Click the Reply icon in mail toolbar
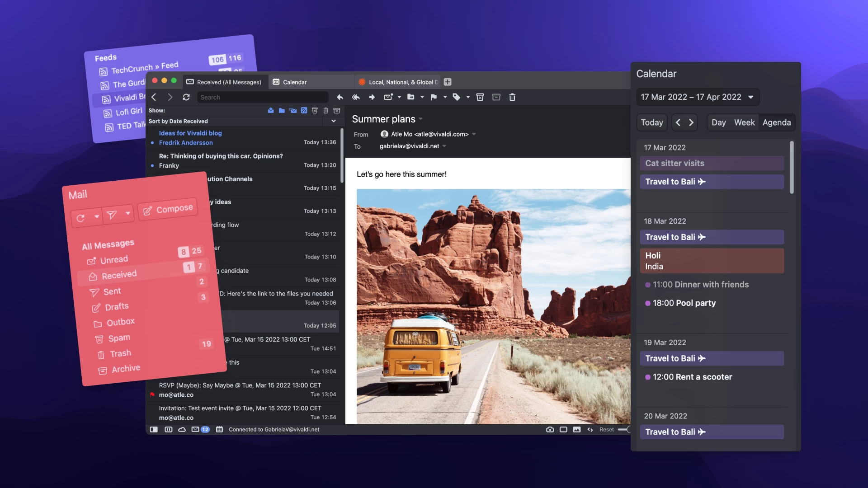 [x=339, y=97]
